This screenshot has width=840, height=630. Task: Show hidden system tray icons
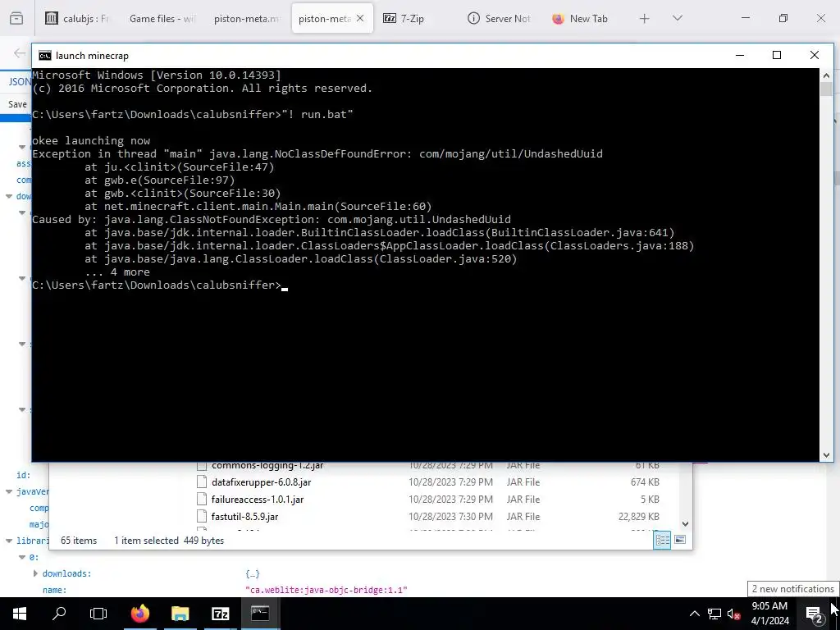[694, 614]
